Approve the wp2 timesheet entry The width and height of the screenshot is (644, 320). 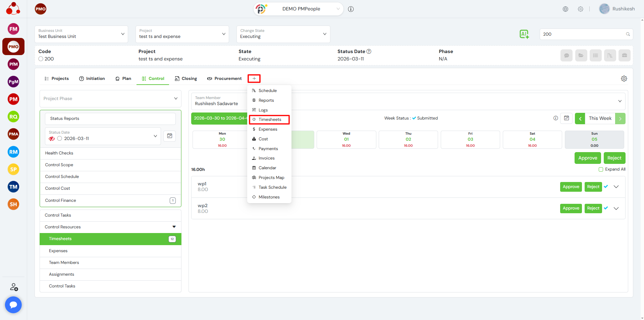coord(571,209)
